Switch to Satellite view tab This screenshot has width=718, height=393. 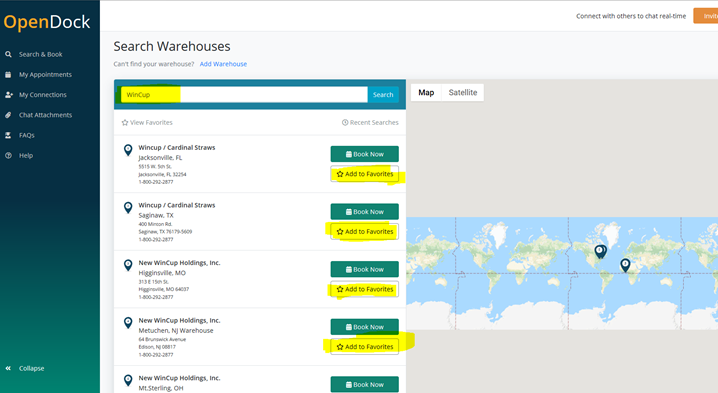click(x=462, y=93)
